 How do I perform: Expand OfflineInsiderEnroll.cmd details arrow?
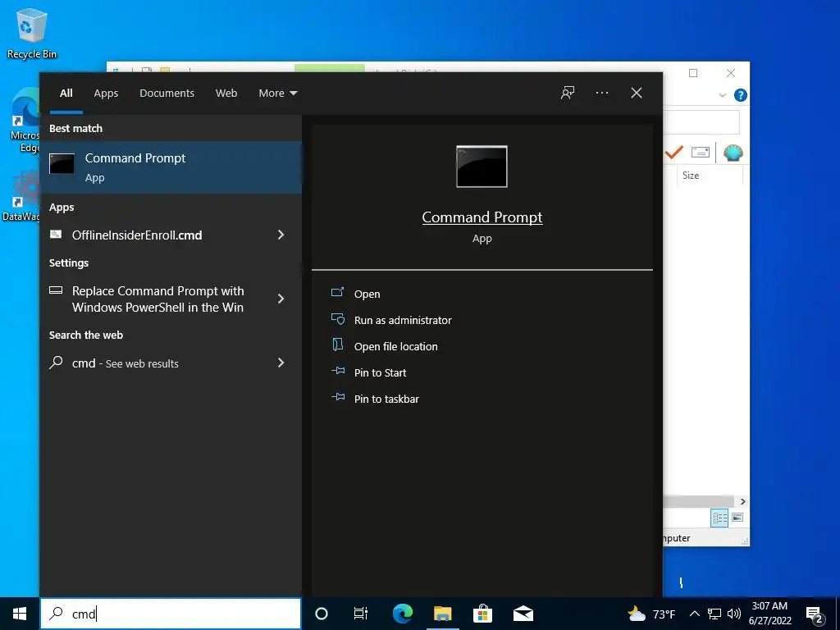pos(281,235)
